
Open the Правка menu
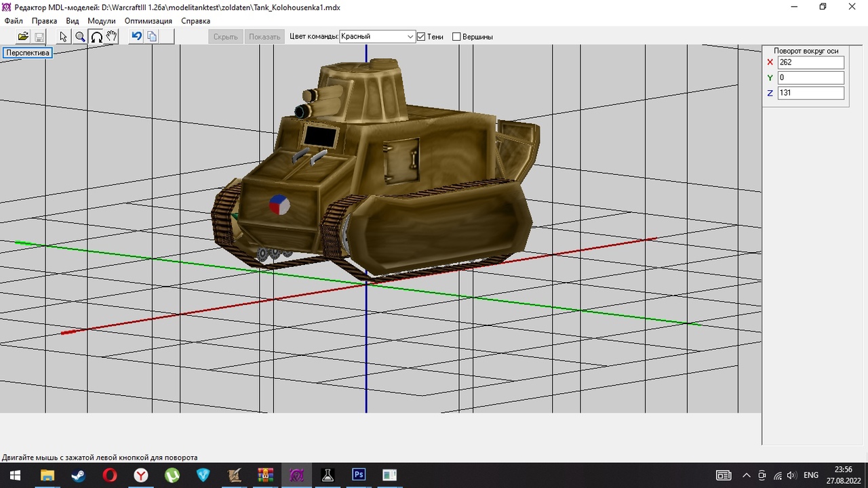pos(45,21)
